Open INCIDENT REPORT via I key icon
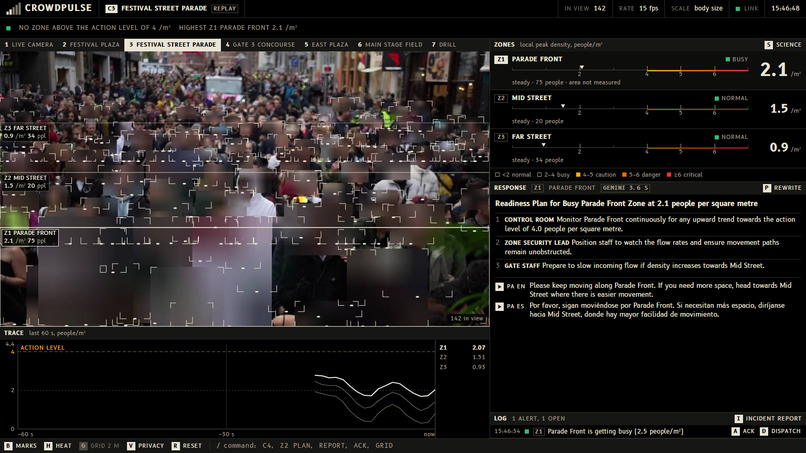 739,419
